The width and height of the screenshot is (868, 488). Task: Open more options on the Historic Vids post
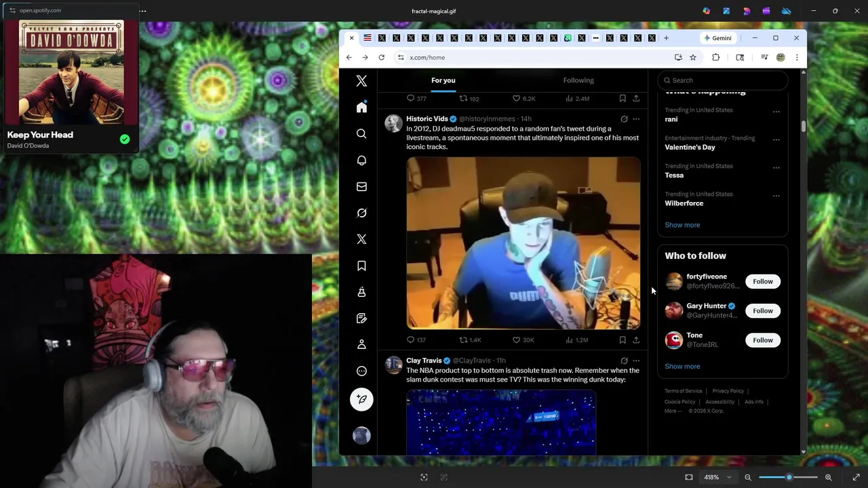[x=636, y=119]
